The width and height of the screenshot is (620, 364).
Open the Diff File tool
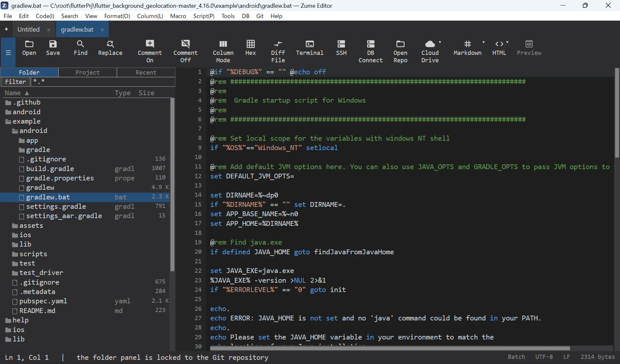point(278,52)
